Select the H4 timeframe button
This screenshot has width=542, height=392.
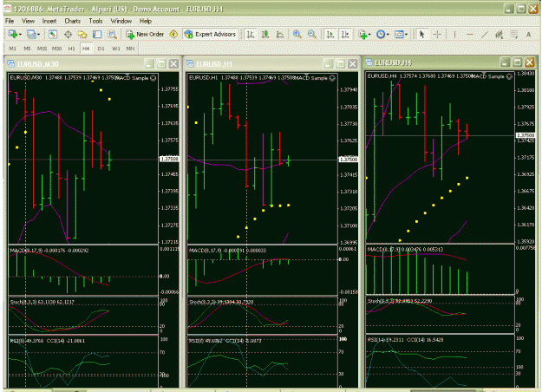(86, 49)
